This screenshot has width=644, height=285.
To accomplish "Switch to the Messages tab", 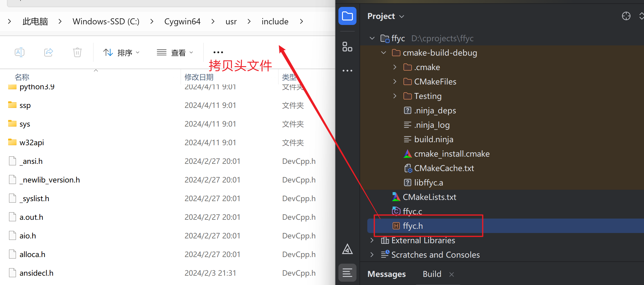I will tap(387, 274).
